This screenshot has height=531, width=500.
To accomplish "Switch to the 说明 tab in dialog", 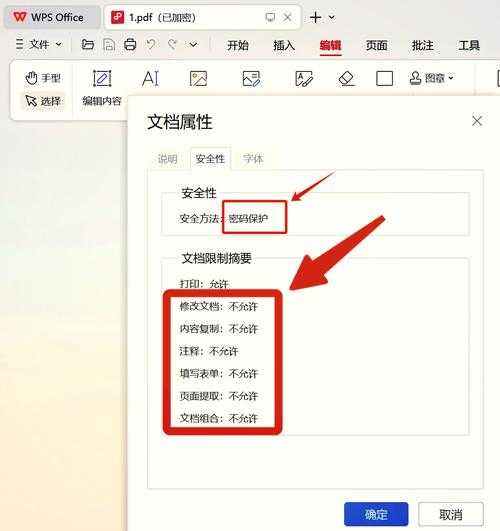I will [167, 158].
